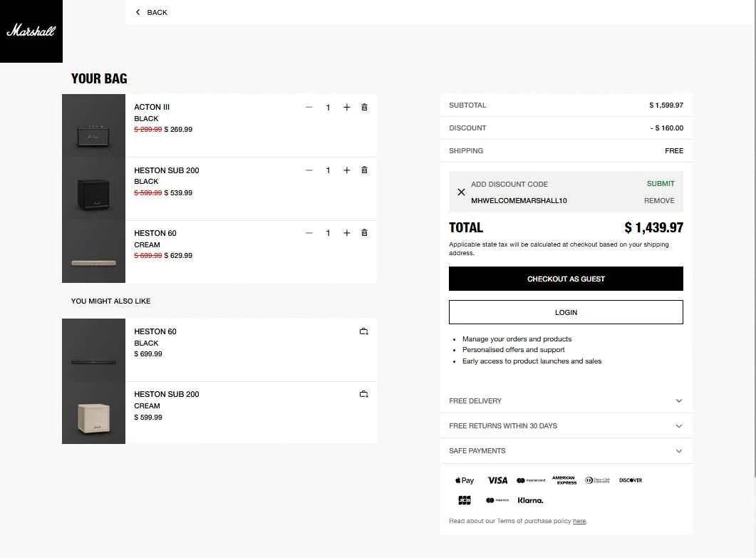Increase quantity of Acton III
The height and width of the screenshot is (558, 756).
347,107
